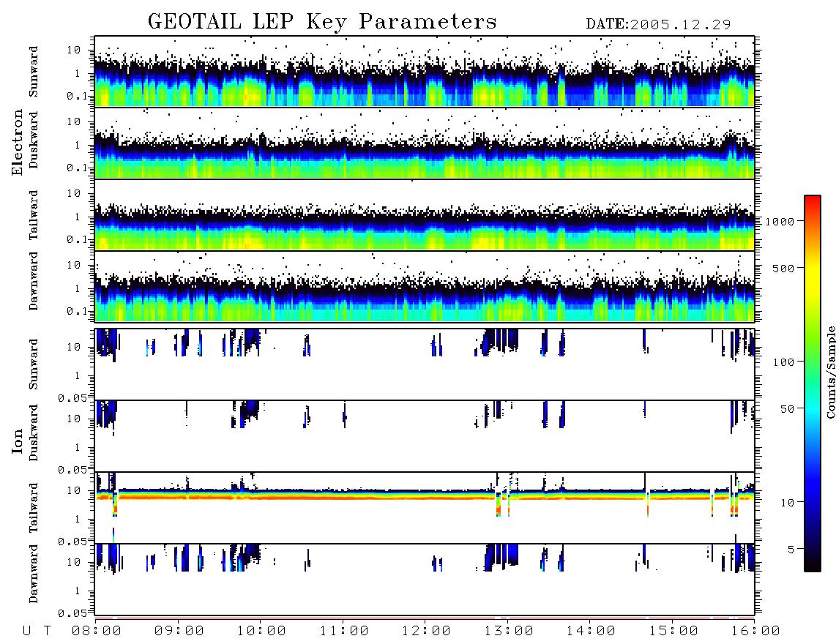836x644 pixels.
Task: Click the U T axis label
Action: (37, 631)
